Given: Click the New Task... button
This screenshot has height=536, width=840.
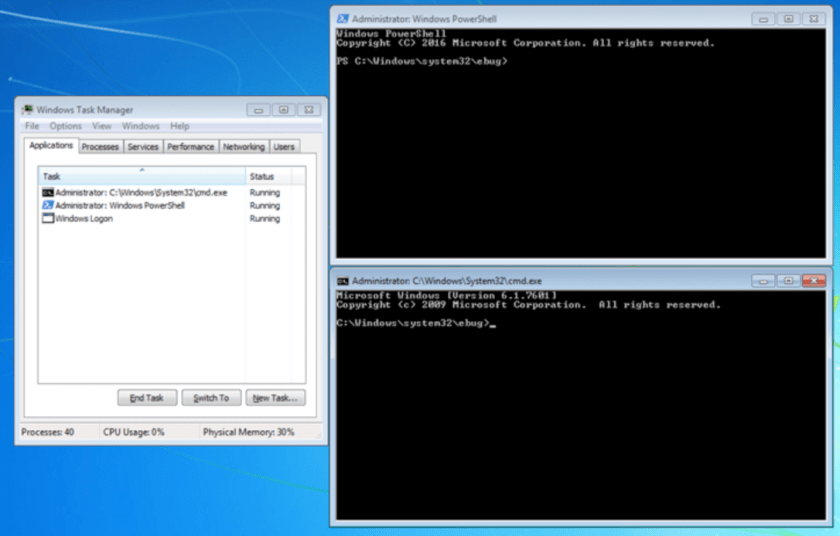Looking at the screenshot, I should tap(275, 398).
